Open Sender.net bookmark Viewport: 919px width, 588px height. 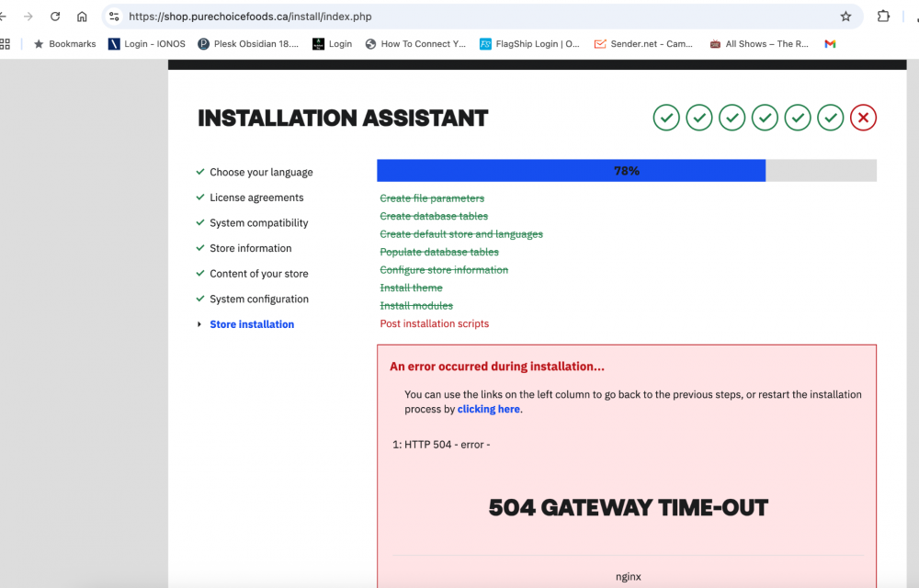[x=643, y=44]
